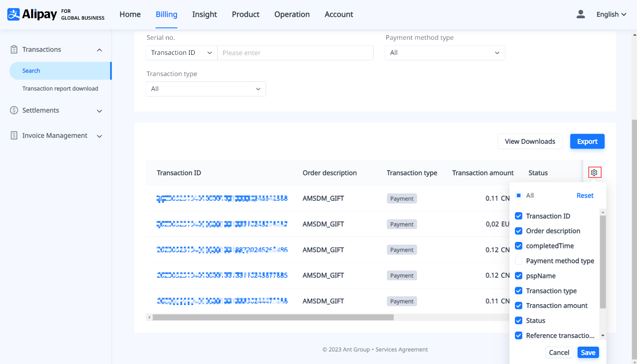Click the Settlements dollar icon in sidebar
637x364 pixels.
(x=13, y=110)
